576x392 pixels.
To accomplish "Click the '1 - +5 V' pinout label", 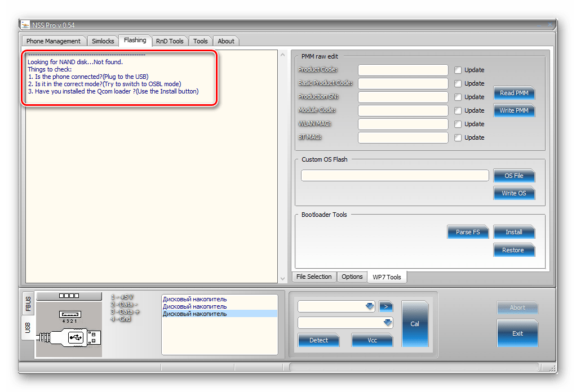I will tap(122, 297).
